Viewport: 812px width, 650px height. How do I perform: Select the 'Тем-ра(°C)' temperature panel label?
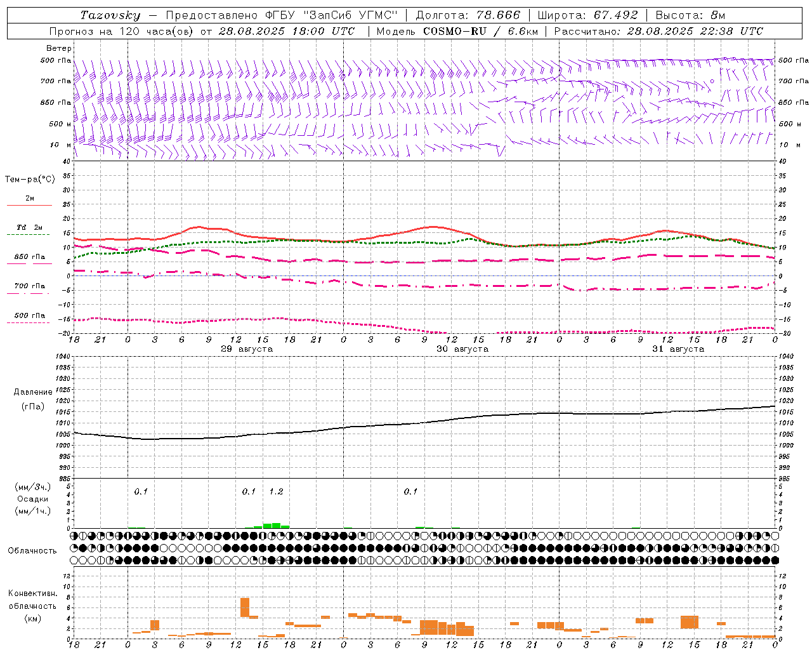click(x=30, y=180)
